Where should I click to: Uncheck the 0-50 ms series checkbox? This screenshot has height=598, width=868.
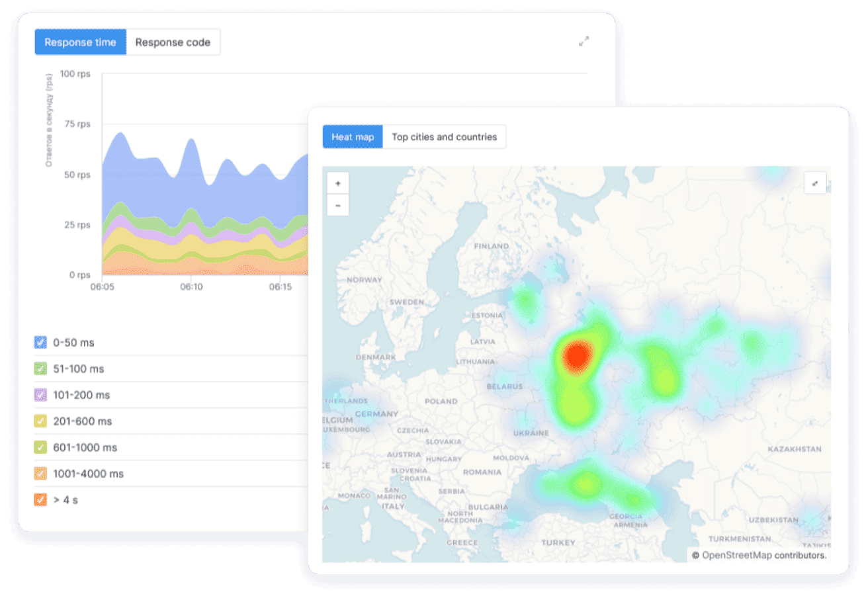[40, 342]
